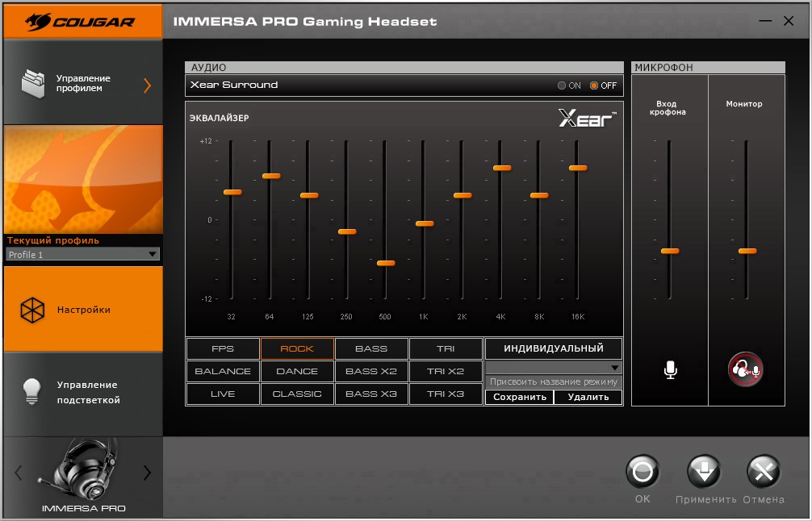812x521 pixels.
Task: Close the IMMERSA PRO window
Action: point(789,21)
